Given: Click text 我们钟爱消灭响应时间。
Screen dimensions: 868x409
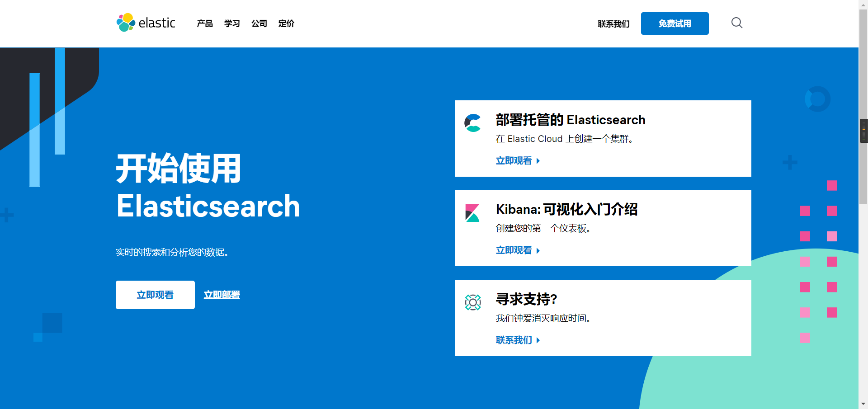Looking at the screenshot, I should 543,318.
